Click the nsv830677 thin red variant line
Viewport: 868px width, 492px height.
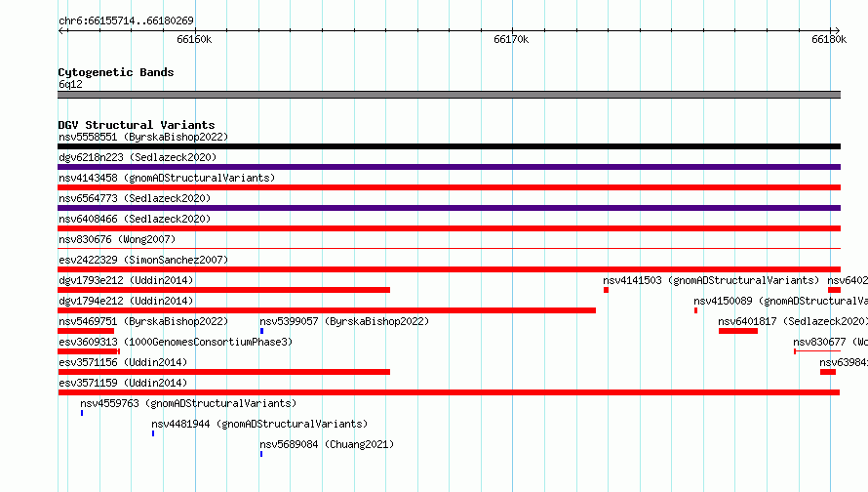tap(817, 351)
